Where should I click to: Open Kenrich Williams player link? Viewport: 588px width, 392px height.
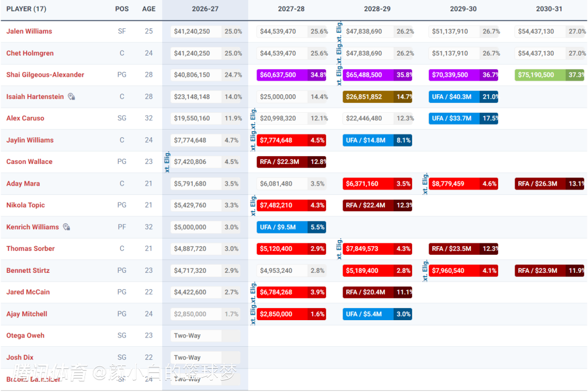(x=33, y=227)
